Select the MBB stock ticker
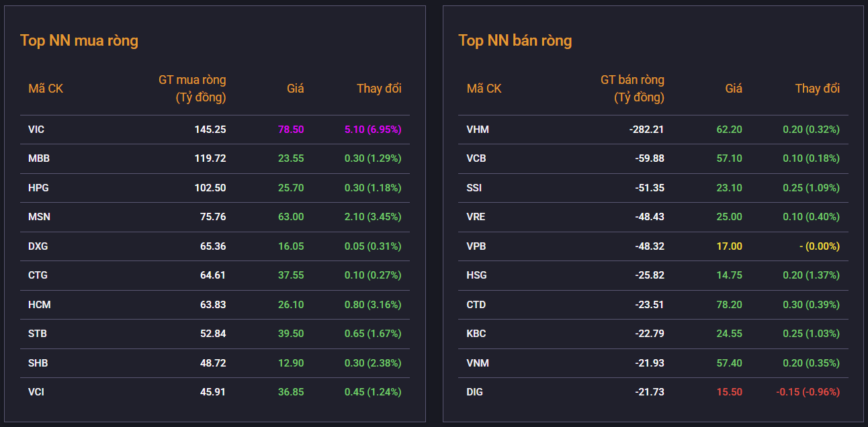Viewport: 868px width, 427px height. (39, 158)
